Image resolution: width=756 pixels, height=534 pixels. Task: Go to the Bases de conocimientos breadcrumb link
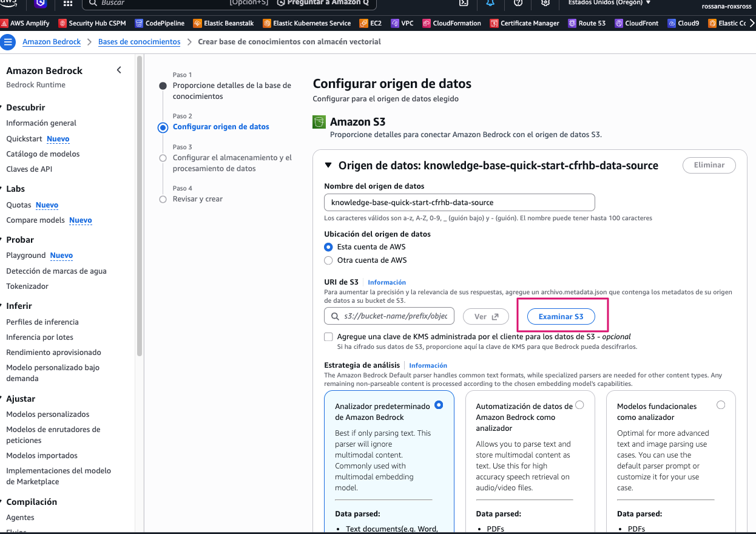[x=140, y=42]
